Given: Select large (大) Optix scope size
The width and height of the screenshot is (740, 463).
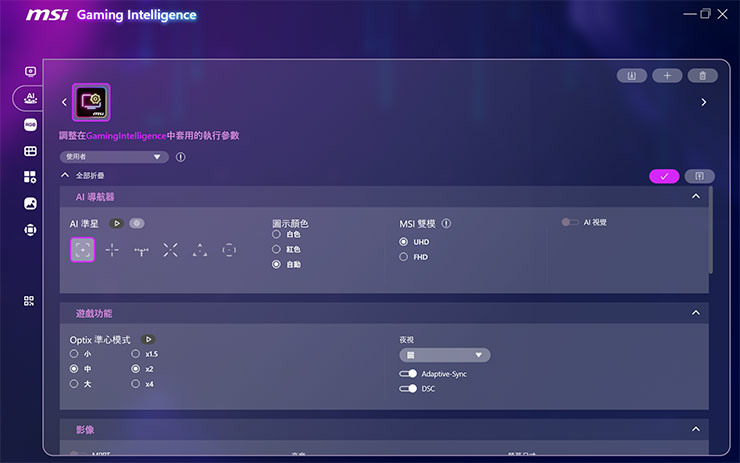Looking at the screenshot, I should tap(74, 384).
